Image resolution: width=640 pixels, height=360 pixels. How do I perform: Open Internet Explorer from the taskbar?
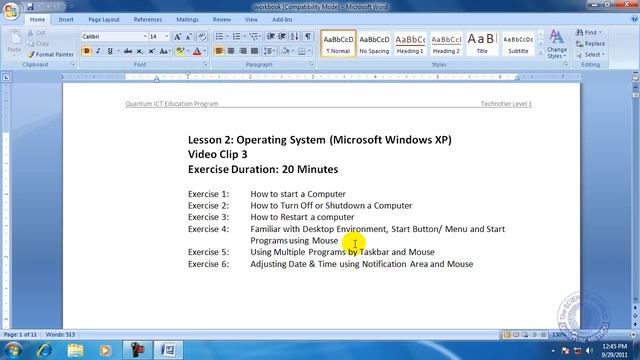[x=44, y=350]
